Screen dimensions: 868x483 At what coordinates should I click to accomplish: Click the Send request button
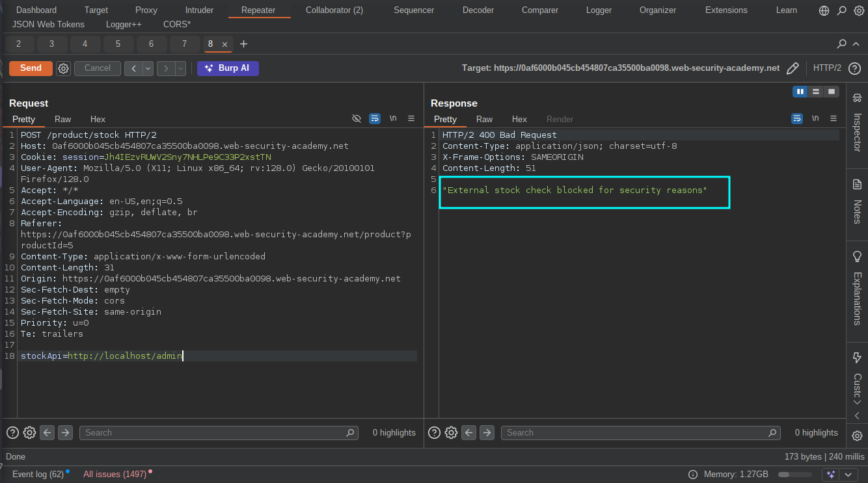pyautogui.click(x=31, y=68)
